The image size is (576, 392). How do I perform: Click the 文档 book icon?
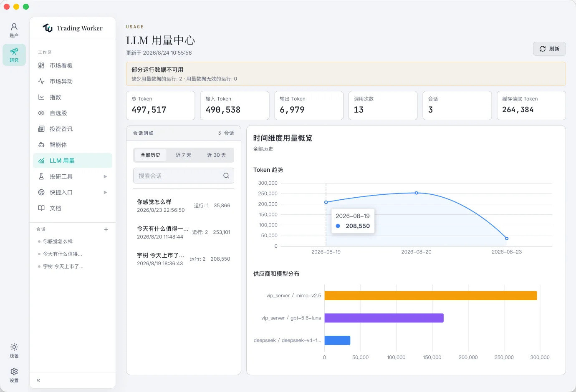coord(41,208)
